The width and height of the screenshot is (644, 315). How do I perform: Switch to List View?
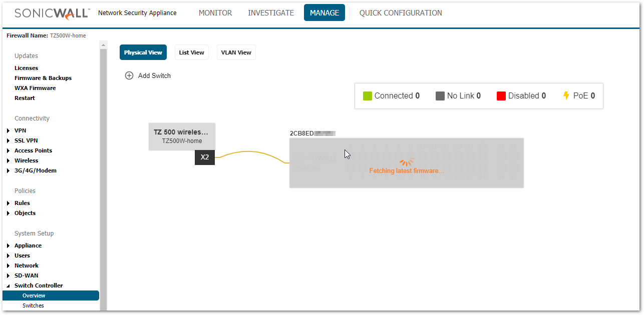(191, 52)
